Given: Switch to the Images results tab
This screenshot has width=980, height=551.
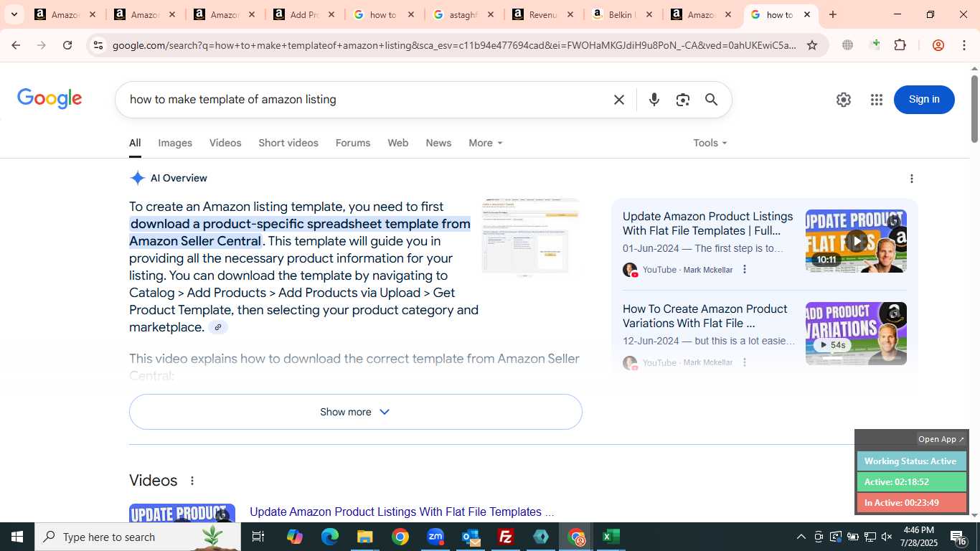Looking at the screenshot, I should 175,143.
